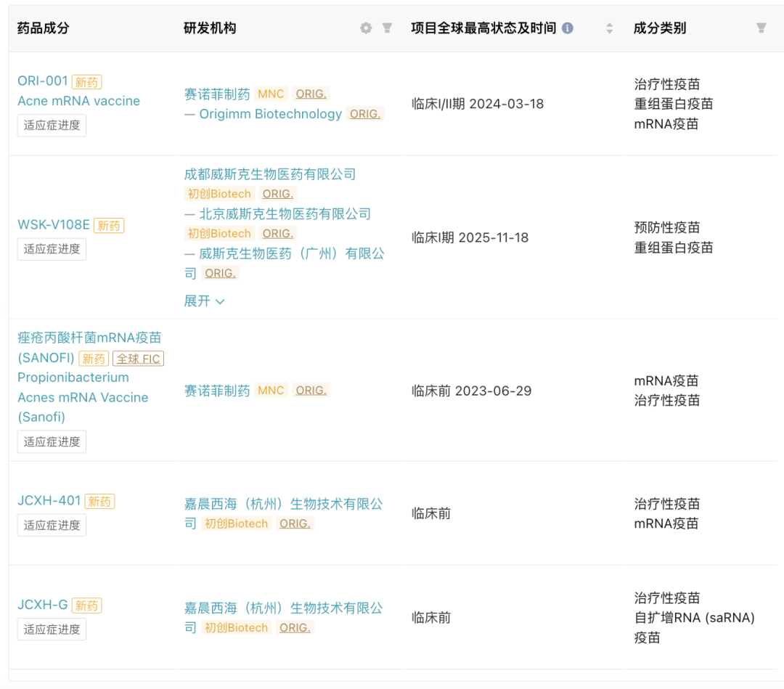
Task: Click ORIG. tag after 威斯克广州 company
Action: click(220, 274)
